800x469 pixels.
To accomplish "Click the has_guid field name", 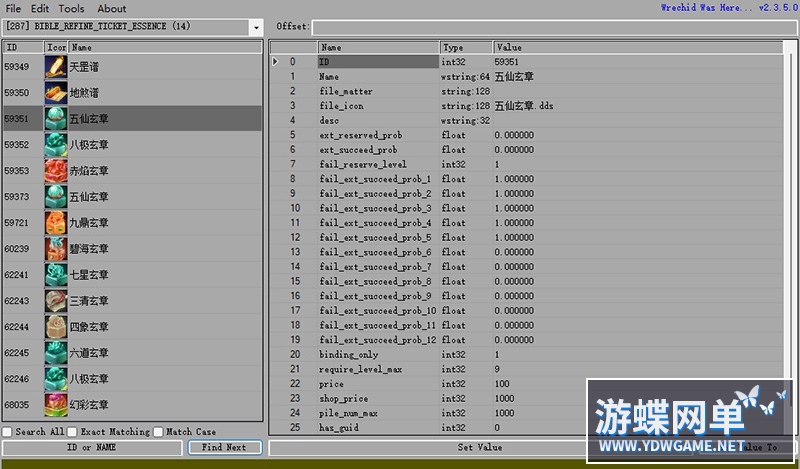I will (339, 428).
